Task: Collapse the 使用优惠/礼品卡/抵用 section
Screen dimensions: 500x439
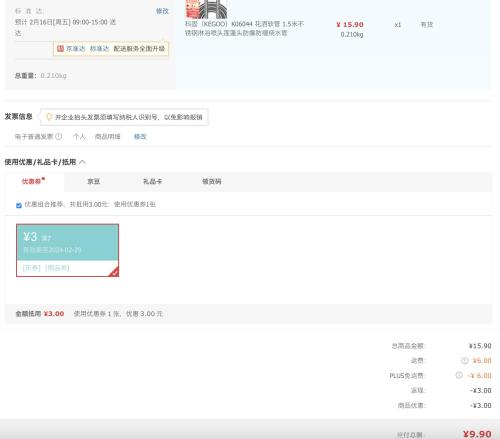Action: [x=83, y=162]
